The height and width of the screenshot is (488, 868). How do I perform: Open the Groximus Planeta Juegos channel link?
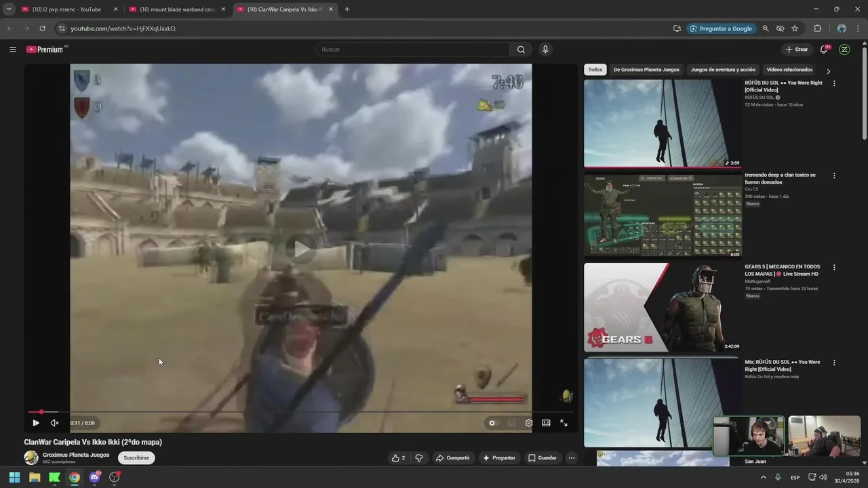pyautogui.click(x=76, y=455)
